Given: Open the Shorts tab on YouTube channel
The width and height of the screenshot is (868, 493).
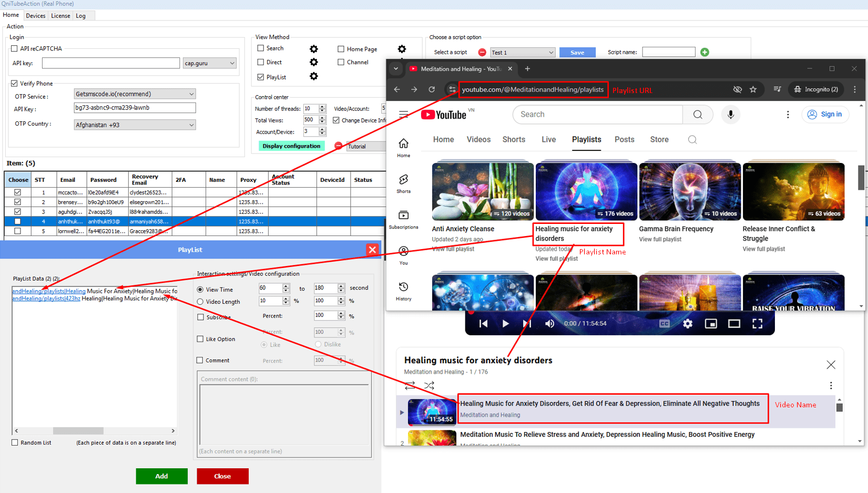Looking at the screenshot, I should [514, 139].
